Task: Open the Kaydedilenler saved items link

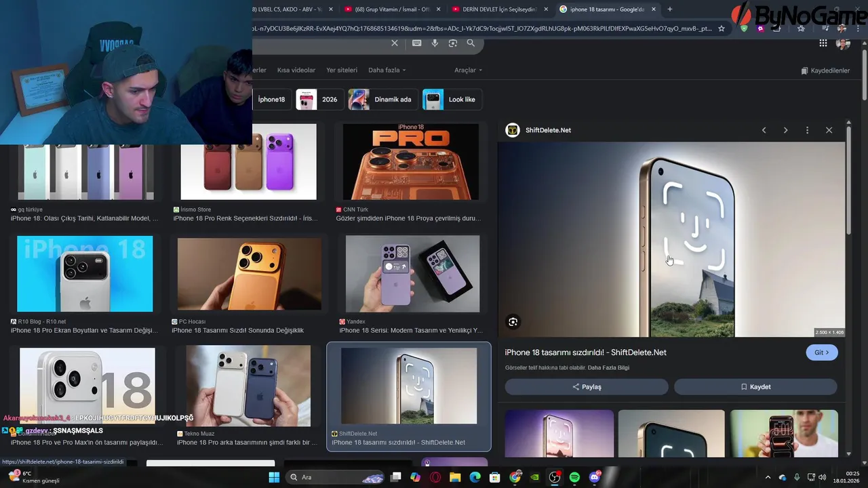Action: pyautogui.click(x=825, y=70)
